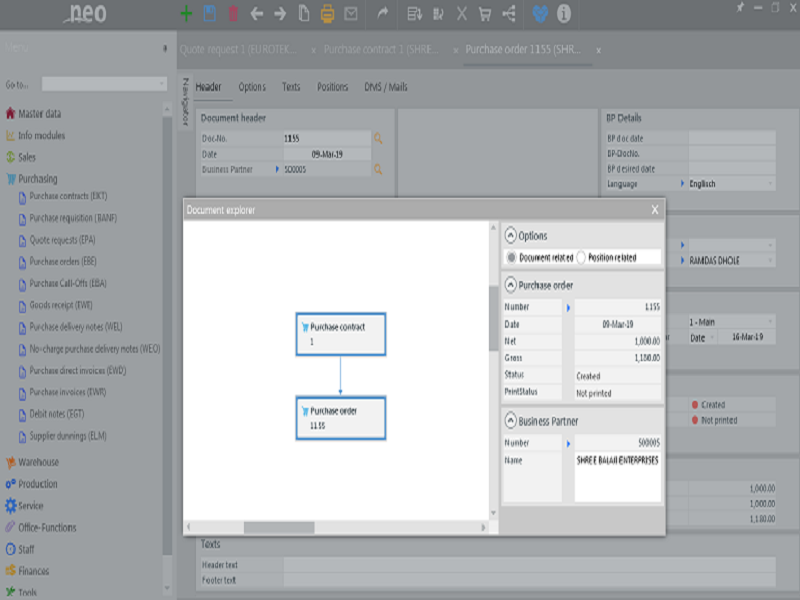The width and height of the screenshot is (800, 600).
Task: Click the red delete trash icon
Action: coord(233,14)
